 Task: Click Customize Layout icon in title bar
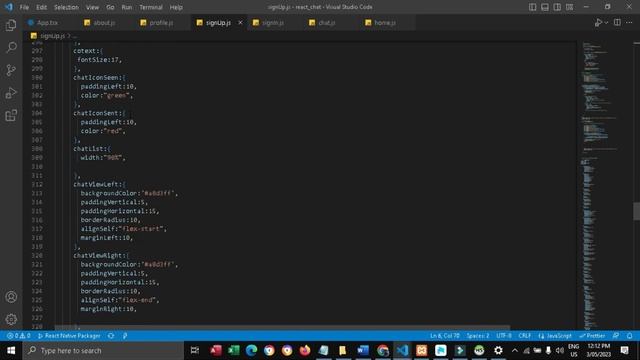569,7
